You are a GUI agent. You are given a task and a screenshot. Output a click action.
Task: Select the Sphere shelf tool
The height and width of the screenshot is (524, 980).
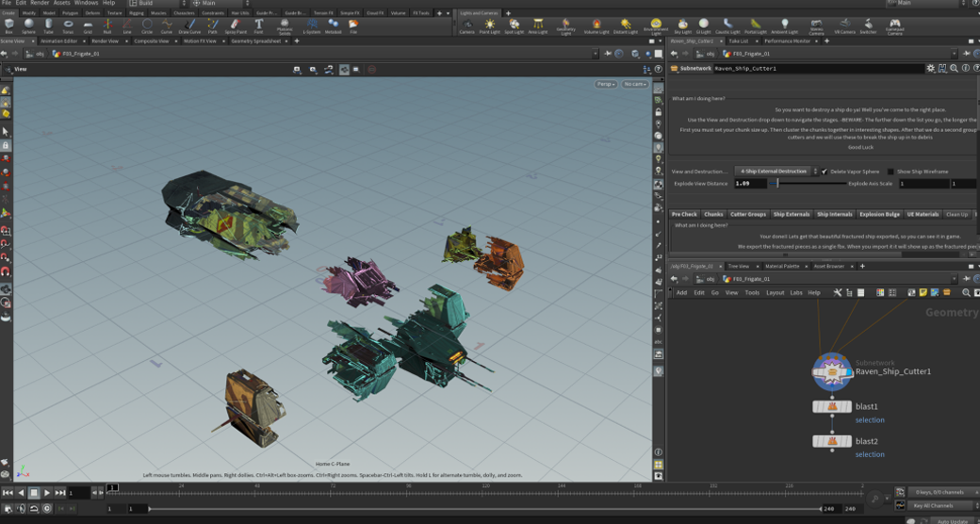28,25
